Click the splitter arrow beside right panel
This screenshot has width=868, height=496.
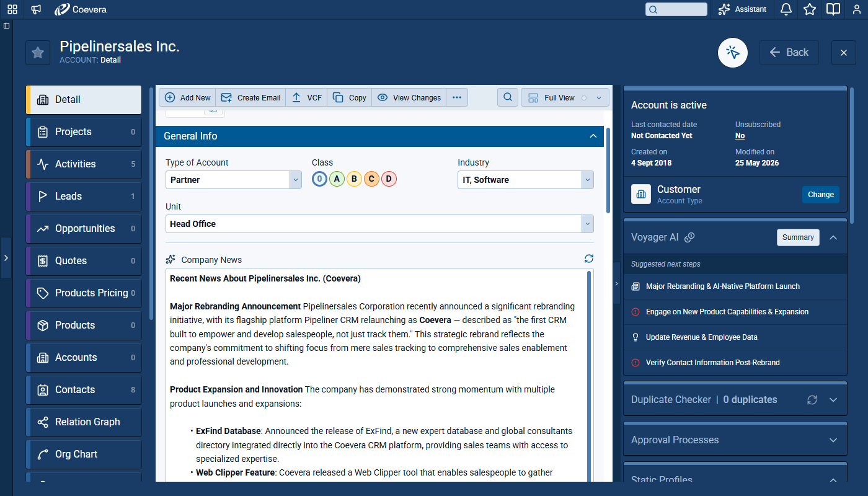coord(616,283)
